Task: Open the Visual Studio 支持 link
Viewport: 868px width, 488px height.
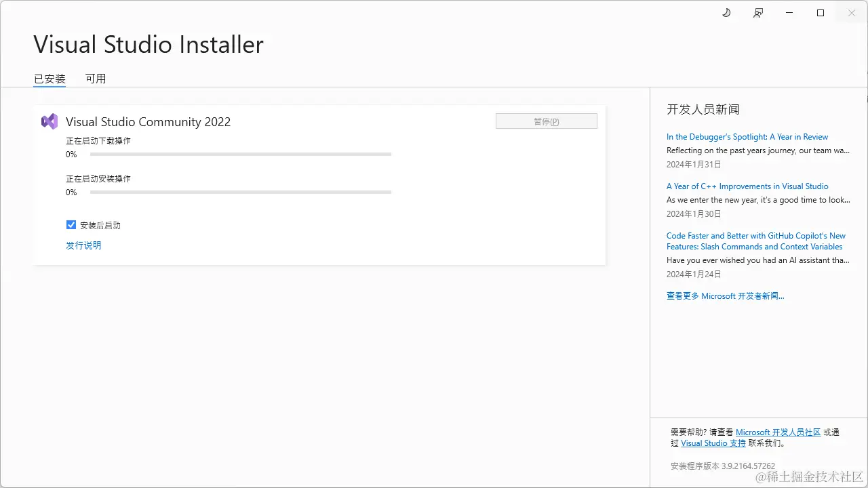Action: click(713, 443)
